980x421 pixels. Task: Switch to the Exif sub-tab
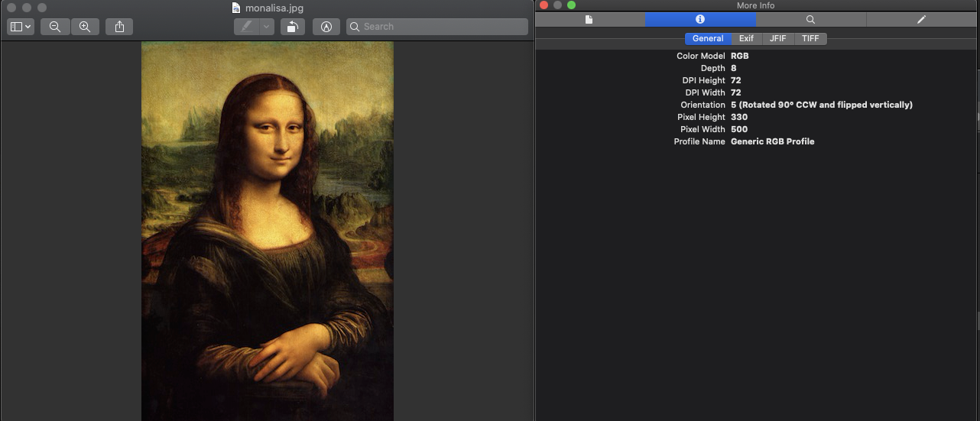coord(746,38)
